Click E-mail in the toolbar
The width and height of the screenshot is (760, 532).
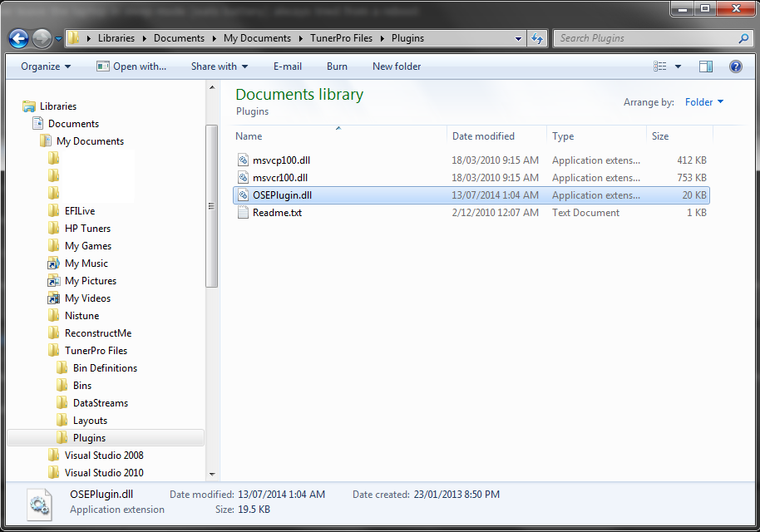point(288,66)
